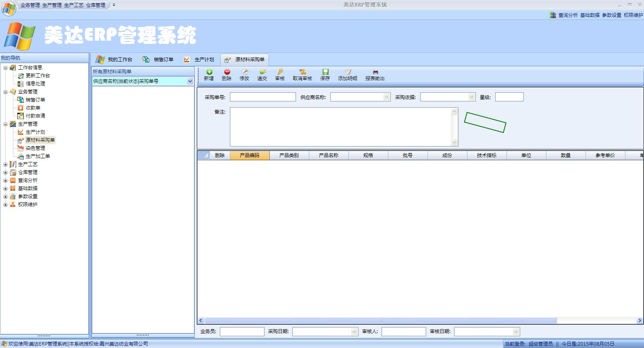
Task: Click the 权限维护 link at top right
Action: pos(633,15)
